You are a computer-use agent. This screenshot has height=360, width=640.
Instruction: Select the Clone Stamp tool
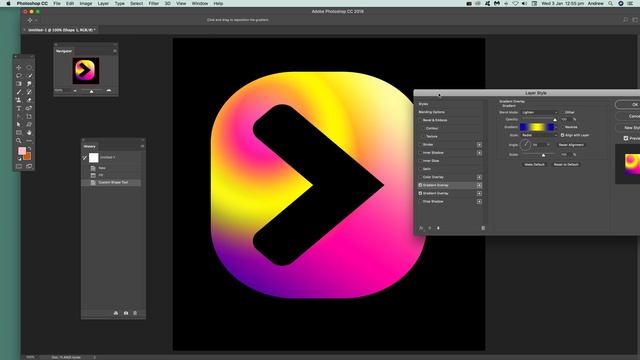click(x=19, y=100)
